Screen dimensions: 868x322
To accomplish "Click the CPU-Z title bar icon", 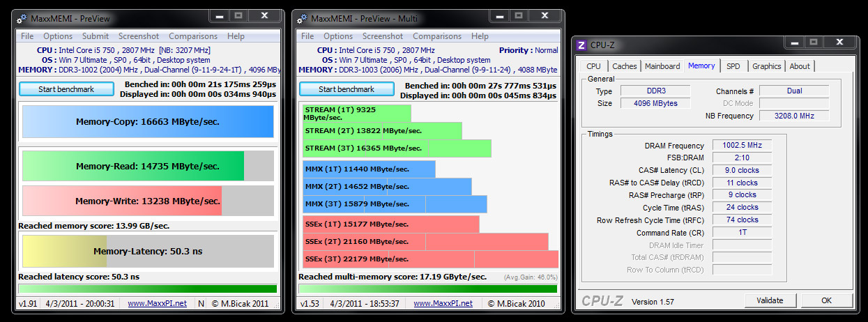I will [x=581, y=45].
